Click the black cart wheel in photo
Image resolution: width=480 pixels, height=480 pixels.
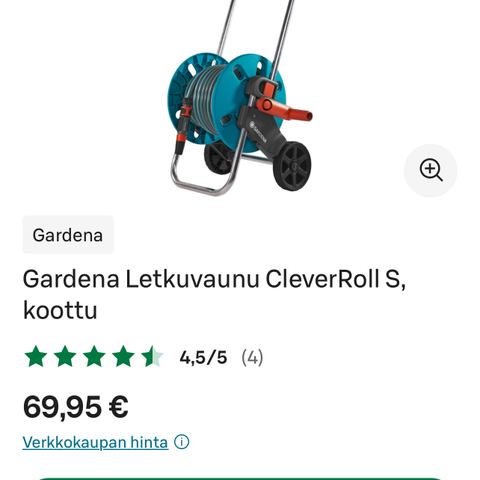(292, 166)
